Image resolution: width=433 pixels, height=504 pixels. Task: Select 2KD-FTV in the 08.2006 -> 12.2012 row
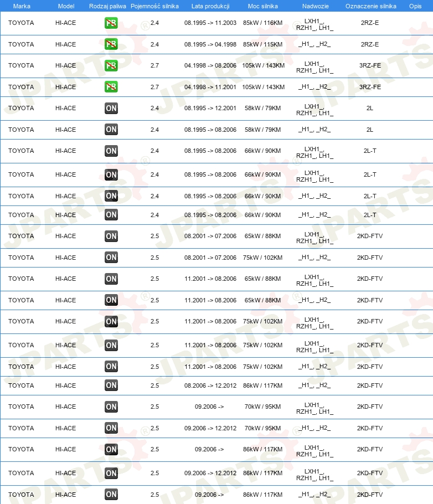(x=370, y=385)
